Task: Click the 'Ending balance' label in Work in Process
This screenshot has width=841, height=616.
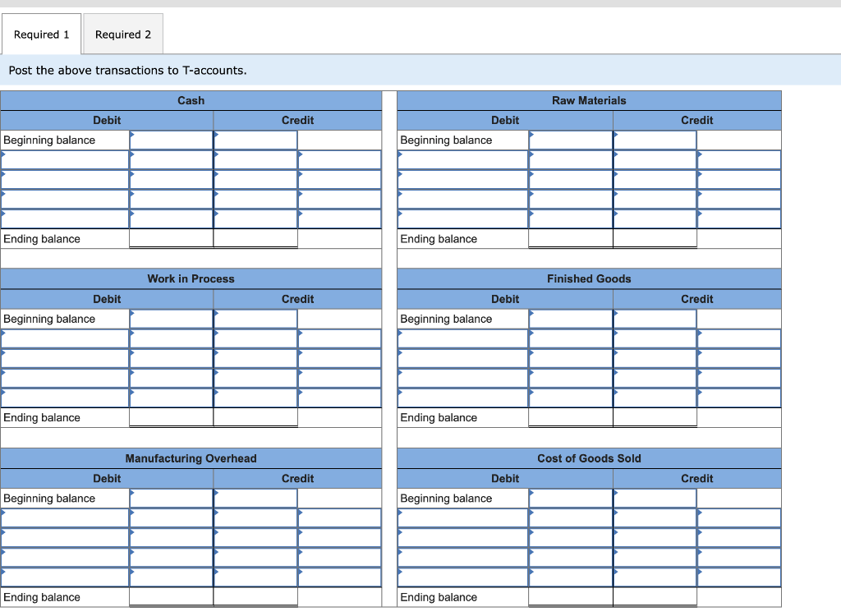Action: 42,417
